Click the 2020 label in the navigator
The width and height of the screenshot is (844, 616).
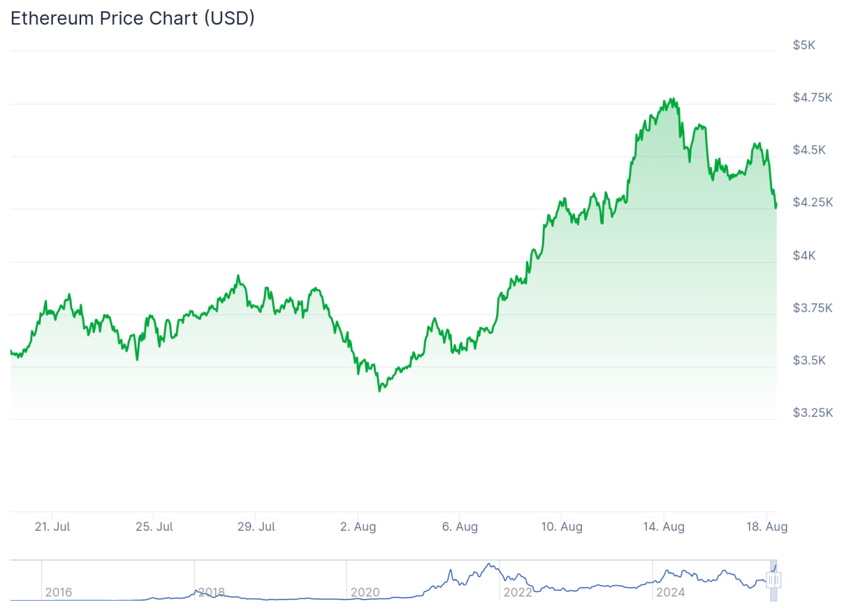click(365, 592)
